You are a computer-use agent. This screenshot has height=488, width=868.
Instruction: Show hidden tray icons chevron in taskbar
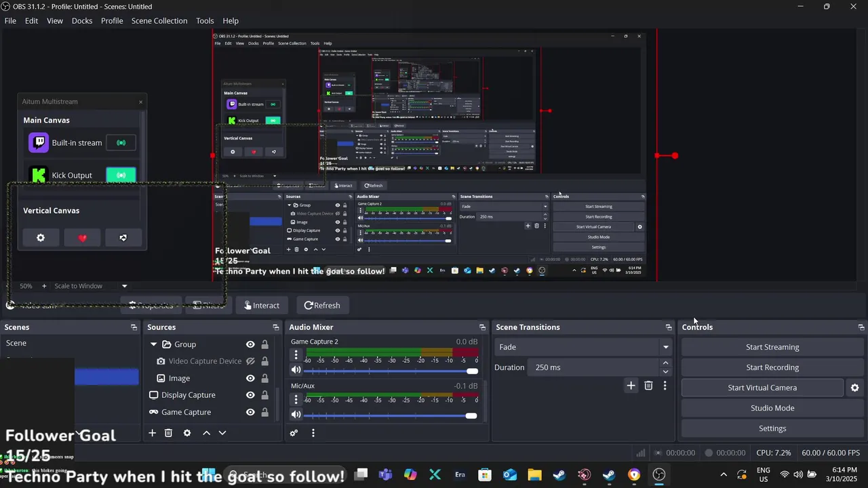(x=723, y=474)
